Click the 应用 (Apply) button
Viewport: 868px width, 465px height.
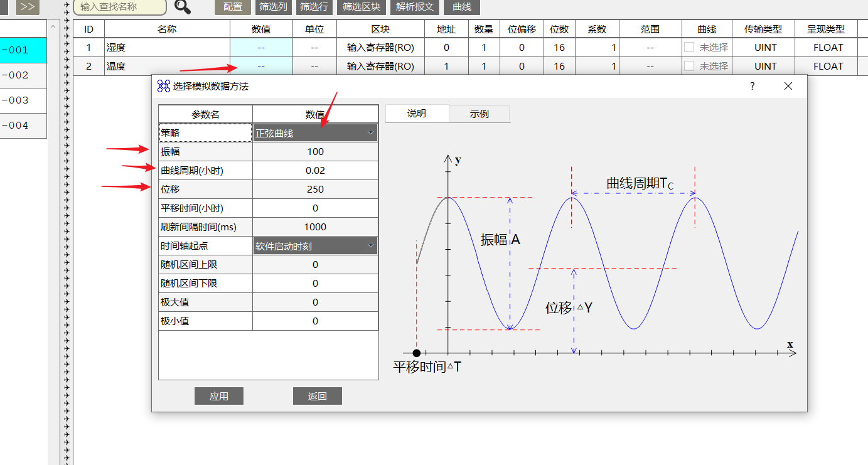[x=218, y=395]
